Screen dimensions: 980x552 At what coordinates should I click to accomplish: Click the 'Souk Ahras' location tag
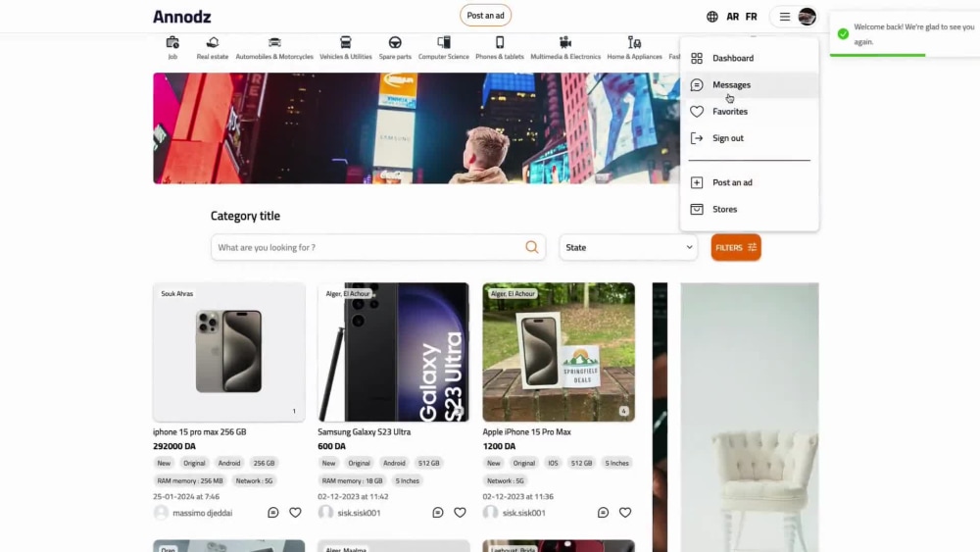point(176,294)
